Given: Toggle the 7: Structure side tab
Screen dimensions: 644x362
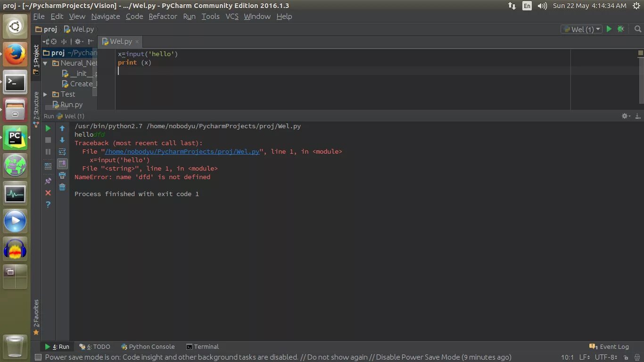Looking at the screenshot, I should (36, 109).
